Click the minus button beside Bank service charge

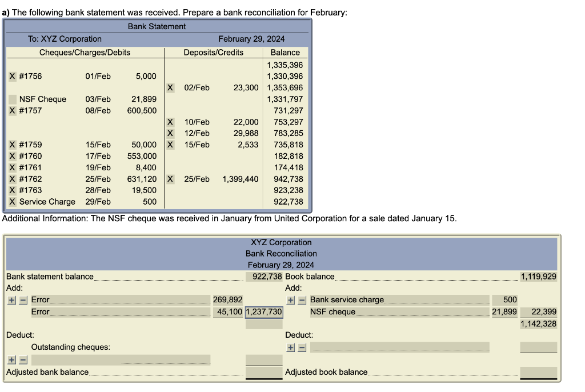tap(303, 299)
